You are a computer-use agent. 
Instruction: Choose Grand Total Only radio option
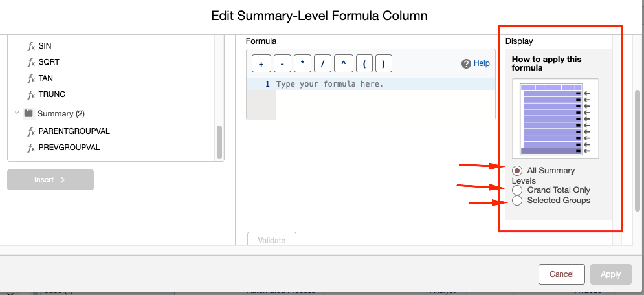tap(518, 190)
